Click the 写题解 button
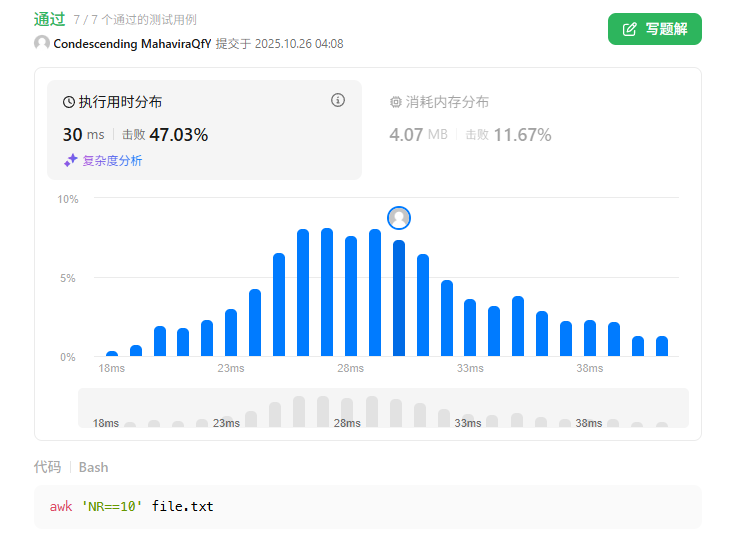The height and width of the screenshot is (539, 751). (654, 29)
